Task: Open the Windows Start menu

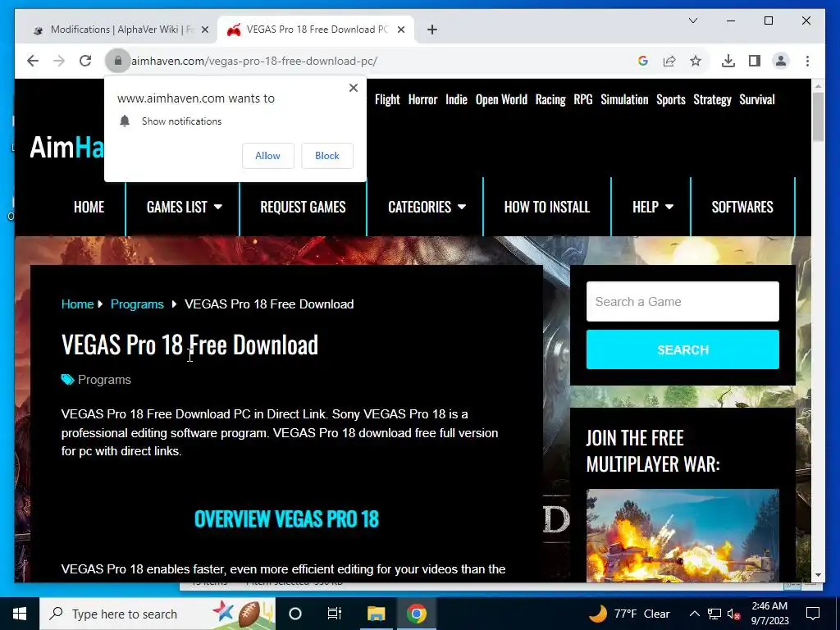Action: pos(20,614)
